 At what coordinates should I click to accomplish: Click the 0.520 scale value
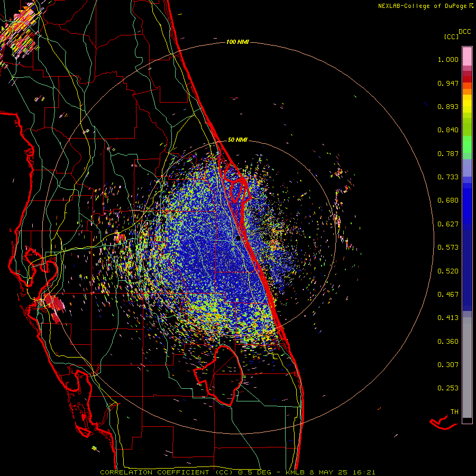coord(448,271)
